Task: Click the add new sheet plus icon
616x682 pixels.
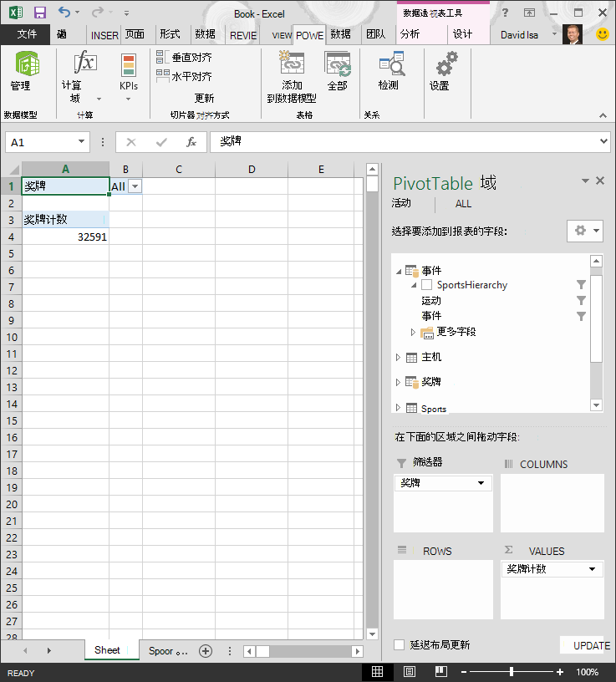Action: point(206,651)
